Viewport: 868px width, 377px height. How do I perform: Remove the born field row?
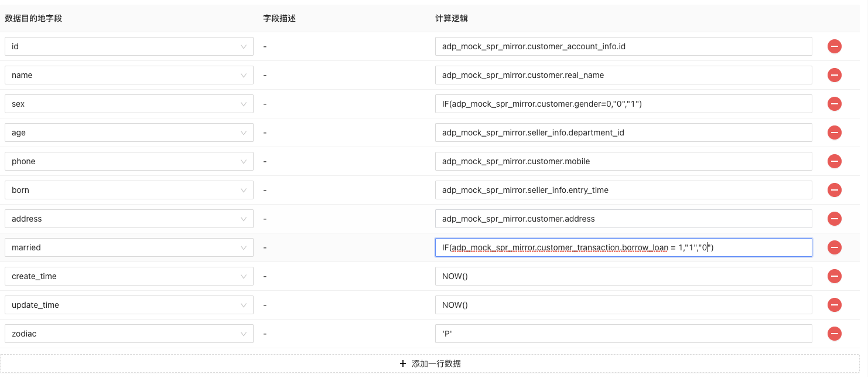[834, 190]
